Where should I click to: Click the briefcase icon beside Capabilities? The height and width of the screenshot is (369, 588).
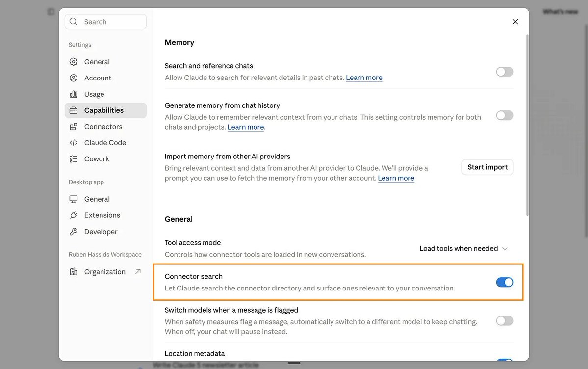[x=74, y=110]
